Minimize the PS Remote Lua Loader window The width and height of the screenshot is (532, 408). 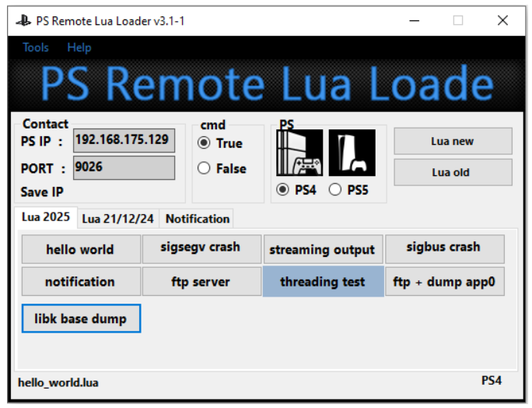click(415, 21)
